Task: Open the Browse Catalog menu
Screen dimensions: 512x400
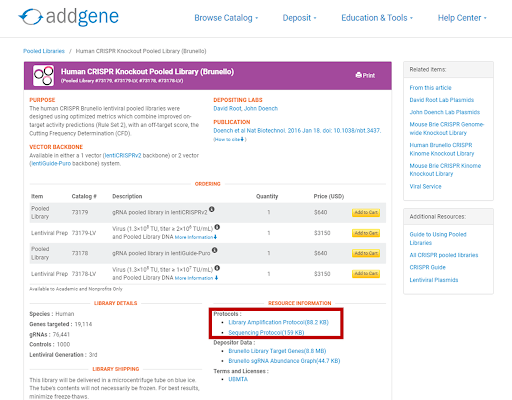Action: 226,18
